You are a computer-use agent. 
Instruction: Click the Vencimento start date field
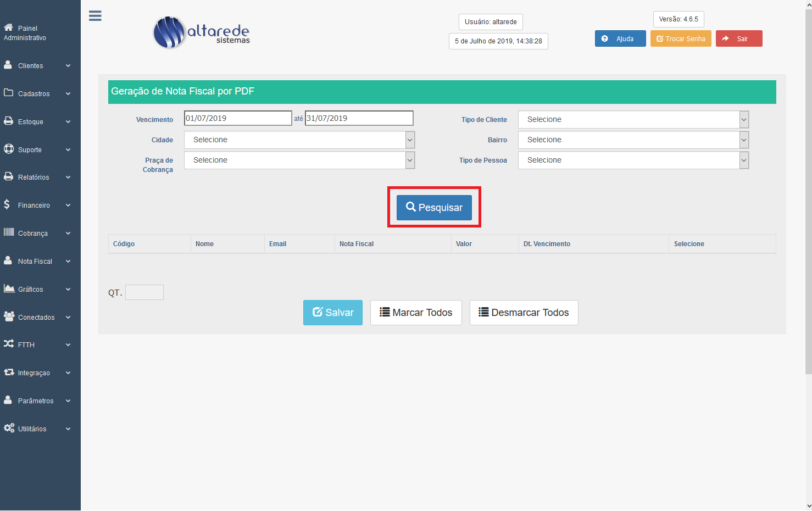[x=238, y=118]
